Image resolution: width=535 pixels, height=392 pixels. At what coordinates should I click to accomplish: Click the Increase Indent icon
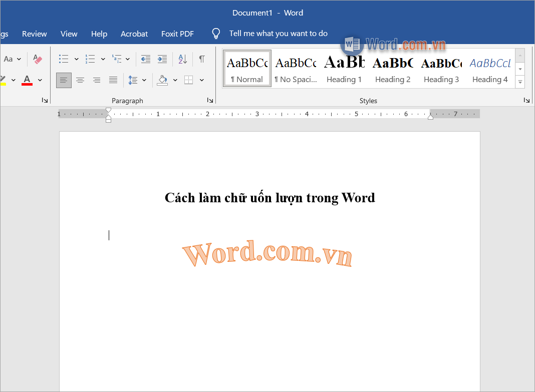(x=162, y=59)
